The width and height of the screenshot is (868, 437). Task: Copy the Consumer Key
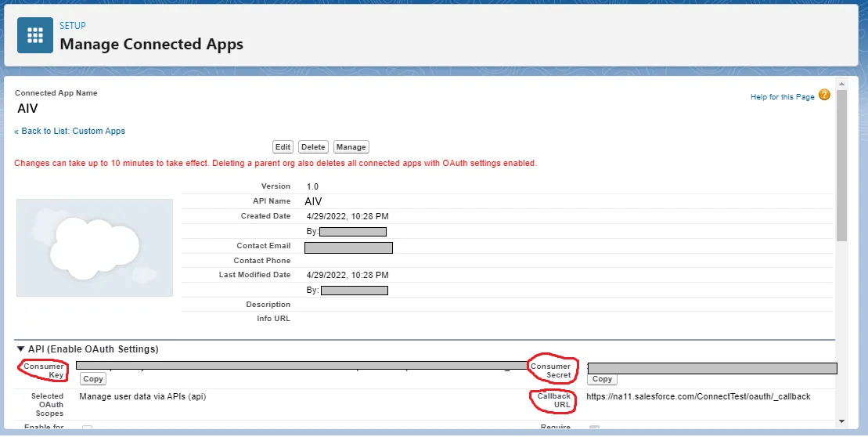pyautogui.click(x=93, y=379)
